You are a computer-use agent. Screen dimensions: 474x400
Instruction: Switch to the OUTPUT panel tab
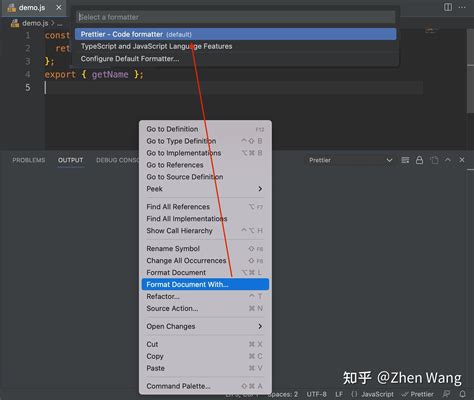click(70, 160)
